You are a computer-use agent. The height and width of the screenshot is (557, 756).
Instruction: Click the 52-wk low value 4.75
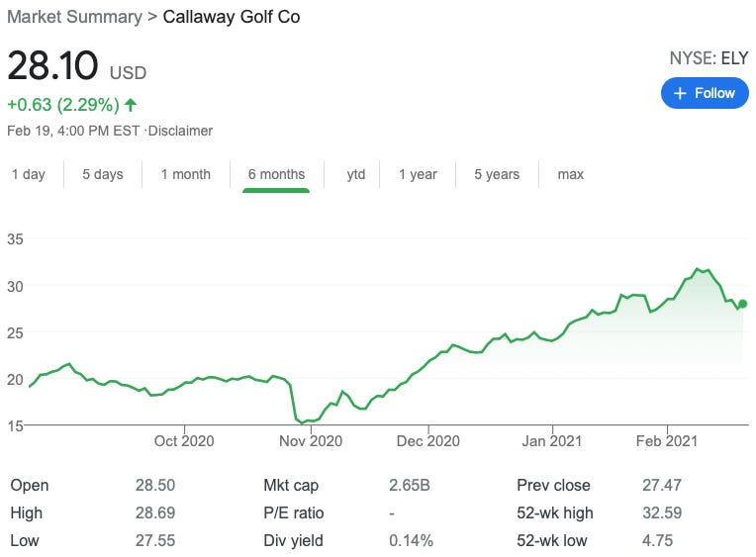click(657, 540)
